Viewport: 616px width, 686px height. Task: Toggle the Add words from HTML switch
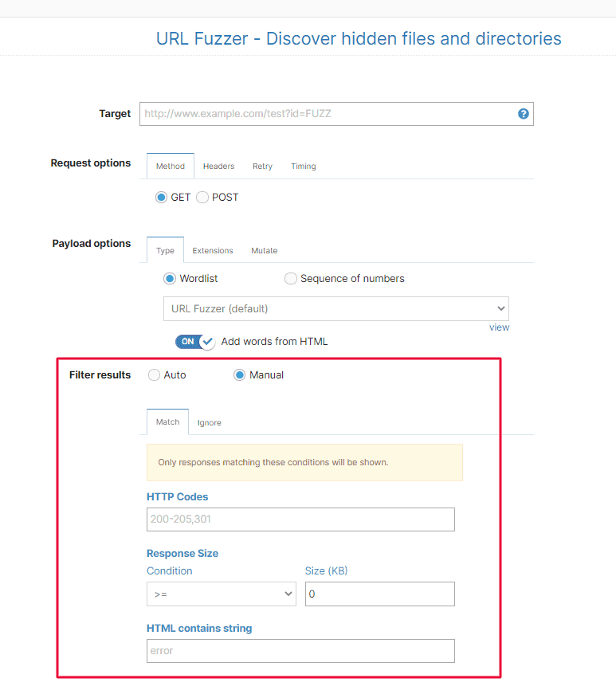(195, 342)
